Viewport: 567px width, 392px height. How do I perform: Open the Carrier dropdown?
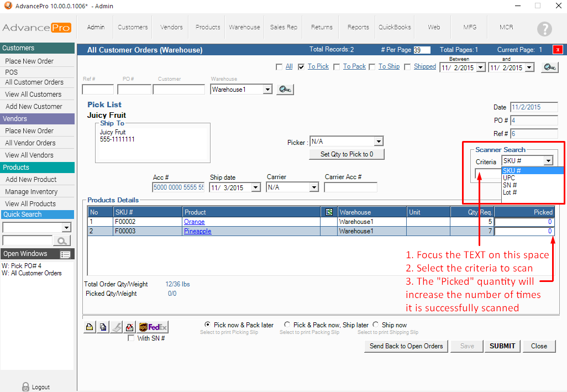pos(314,187)
